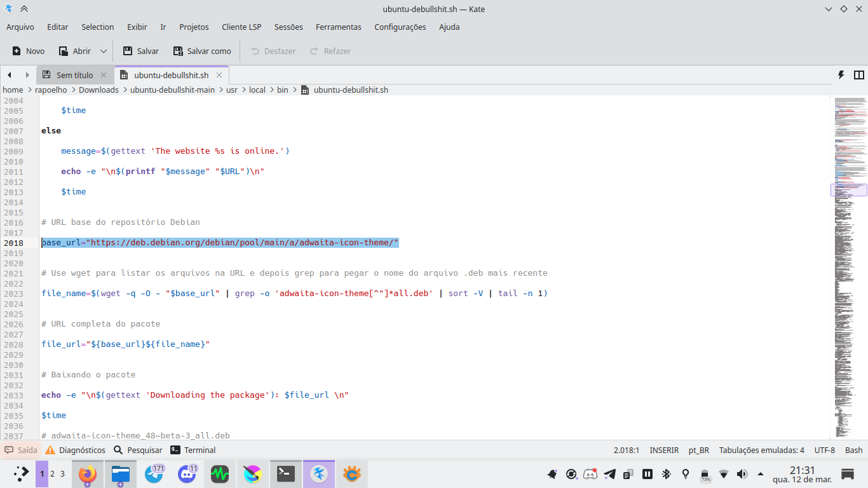Click the bin breadcrumb segment
The width and height of the screenshot is (868, 488).
click(x=283, y=90)
